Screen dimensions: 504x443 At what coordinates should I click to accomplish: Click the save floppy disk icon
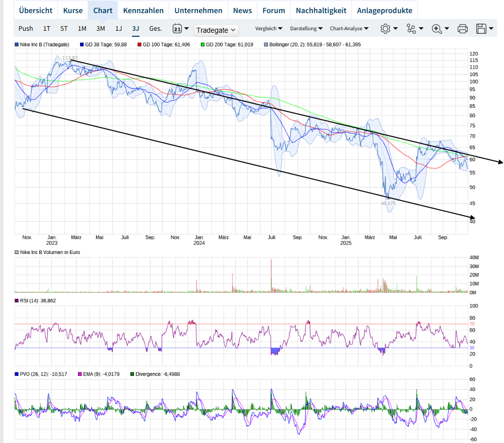click(x=481, y=29)
